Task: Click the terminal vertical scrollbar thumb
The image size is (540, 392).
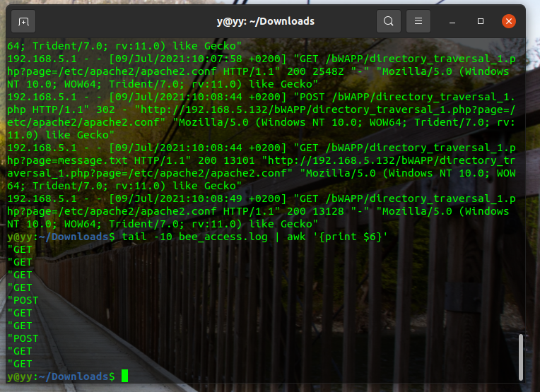Action: [521, 357]
